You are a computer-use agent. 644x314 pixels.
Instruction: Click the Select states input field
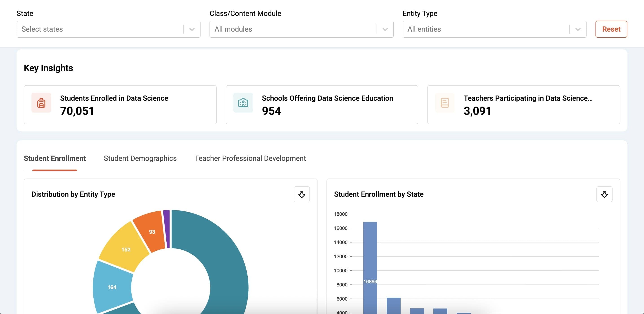pyautogui.click(x=100, y=29)
